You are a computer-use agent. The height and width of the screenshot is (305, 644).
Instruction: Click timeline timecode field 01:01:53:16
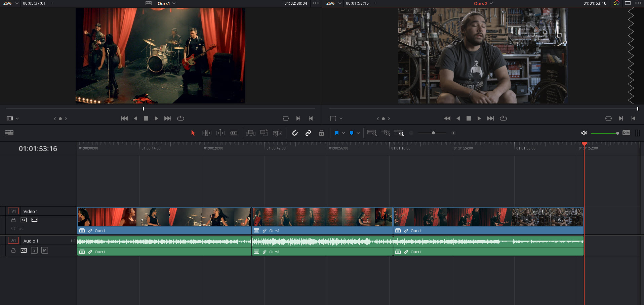[x=38, y=149]
